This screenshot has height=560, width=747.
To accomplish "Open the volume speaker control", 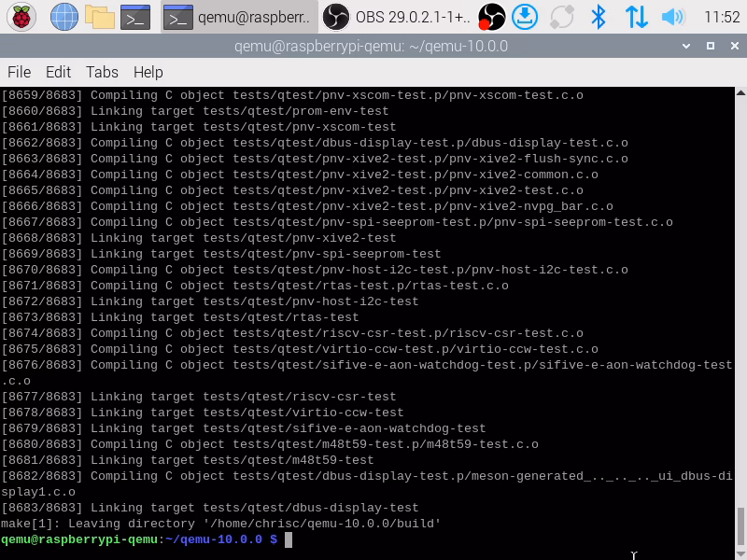I will click(x=673, y=17).
